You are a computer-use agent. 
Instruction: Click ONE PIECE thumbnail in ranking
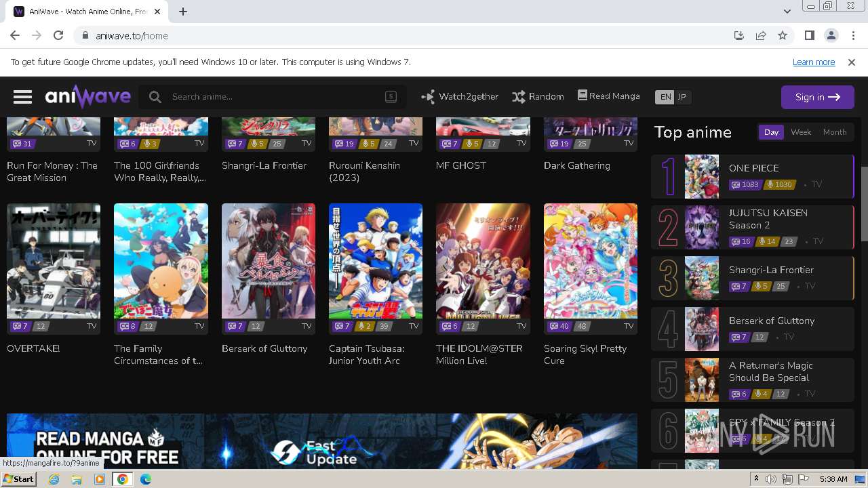(701, 176)
